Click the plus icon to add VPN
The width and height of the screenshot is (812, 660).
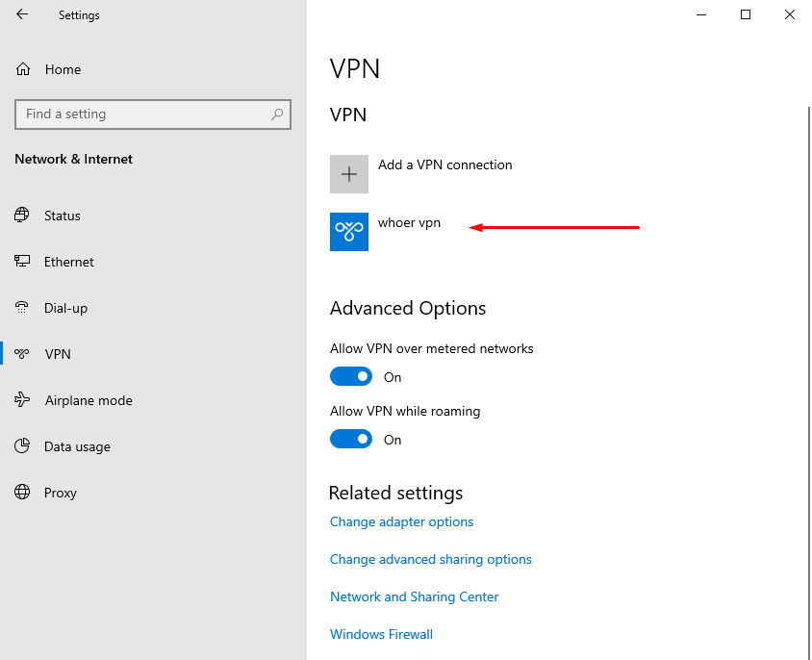tap(349, 174)
